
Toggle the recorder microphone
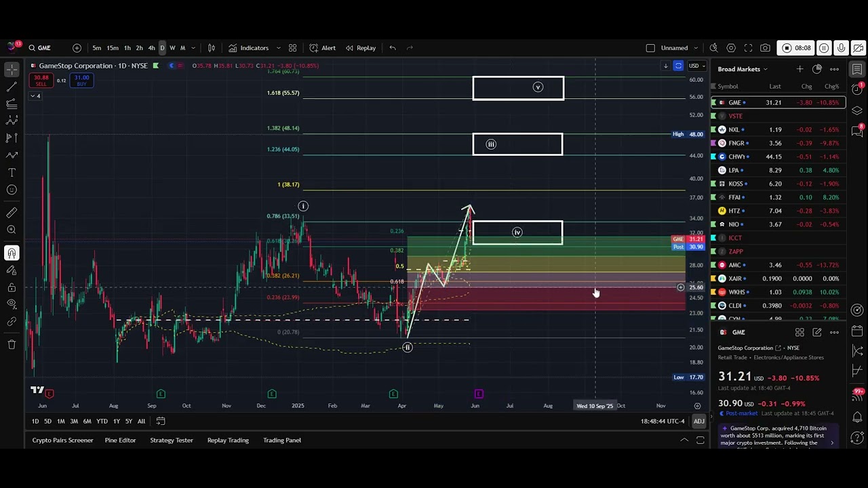(842, 48)
